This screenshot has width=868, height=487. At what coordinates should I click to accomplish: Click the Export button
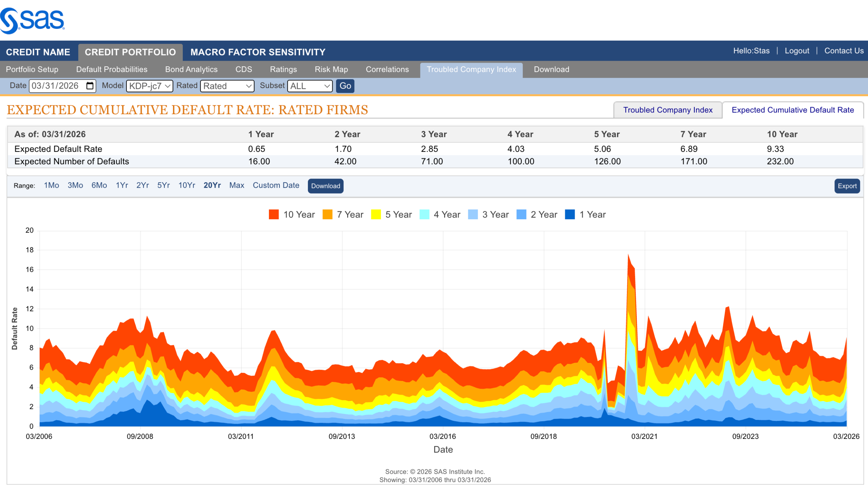[847, 186]
